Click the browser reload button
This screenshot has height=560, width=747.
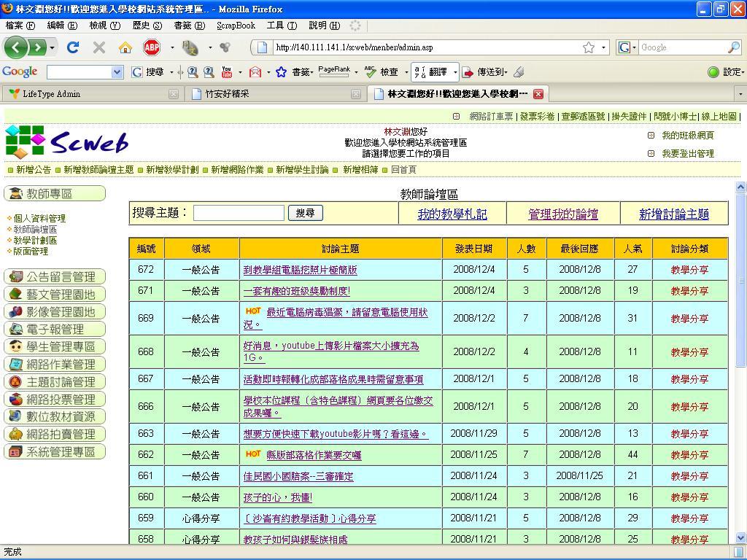click(x=72, y=47)
